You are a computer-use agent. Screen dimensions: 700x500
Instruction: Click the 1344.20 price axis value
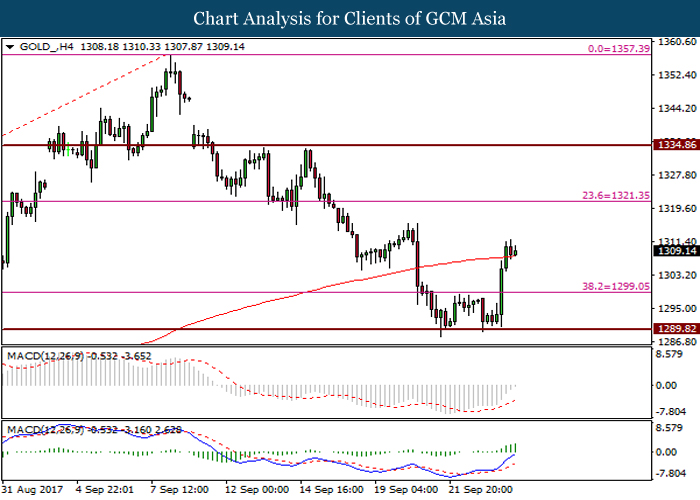pos(677,108)
